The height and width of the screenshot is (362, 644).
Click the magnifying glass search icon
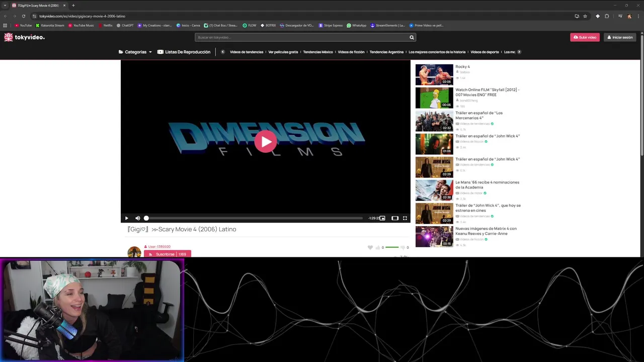pos(412,37)
